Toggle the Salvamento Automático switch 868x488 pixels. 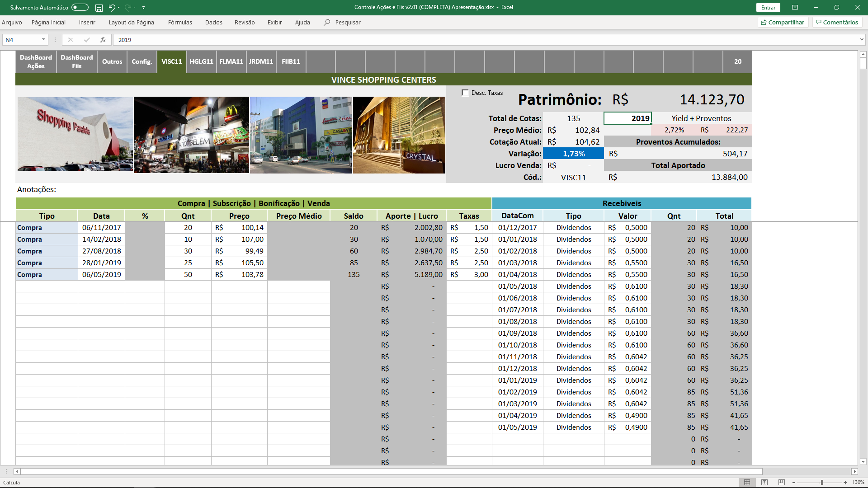pos(80,7)
